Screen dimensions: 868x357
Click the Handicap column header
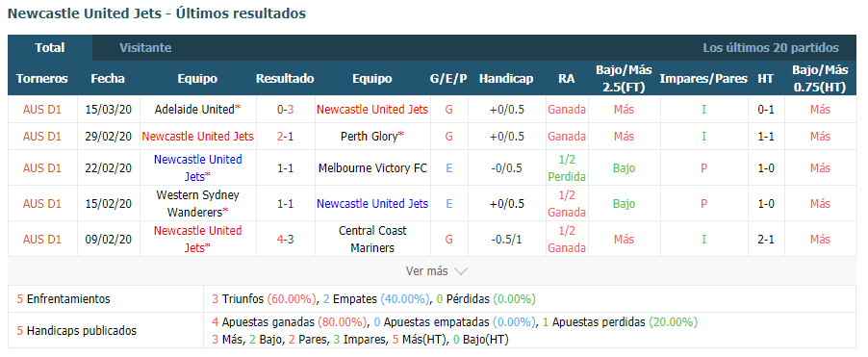tap(506, 79)
